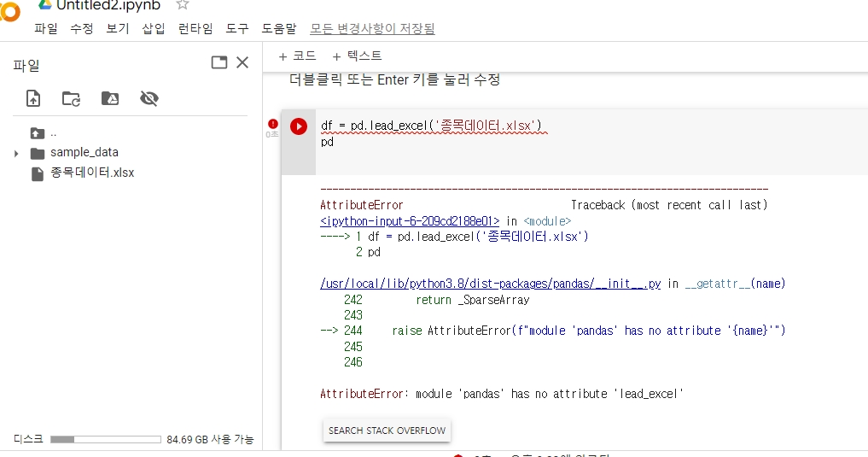868x457 pixels.
Task: Upload a file to session storage
Action: [33, 98]
